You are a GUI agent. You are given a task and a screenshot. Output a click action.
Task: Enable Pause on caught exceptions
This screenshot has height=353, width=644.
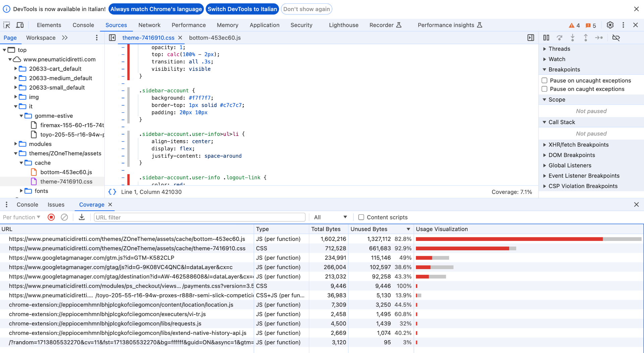click(x=544, y=89)
